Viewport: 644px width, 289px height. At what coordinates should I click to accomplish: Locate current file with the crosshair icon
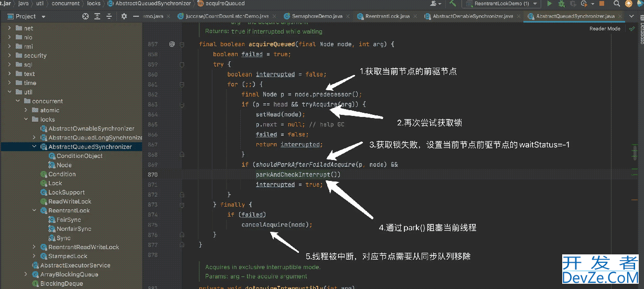coord(85,16)
